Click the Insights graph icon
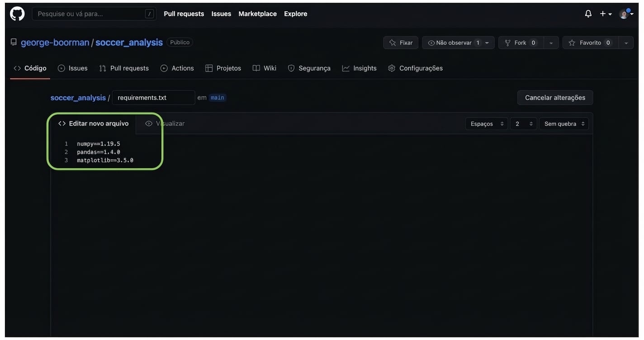This screenshot has height=340, width=644. click(x=345, y=67)
